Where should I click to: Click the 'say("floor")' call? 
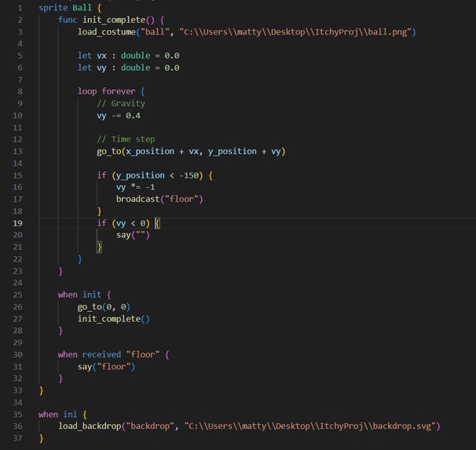106,367
